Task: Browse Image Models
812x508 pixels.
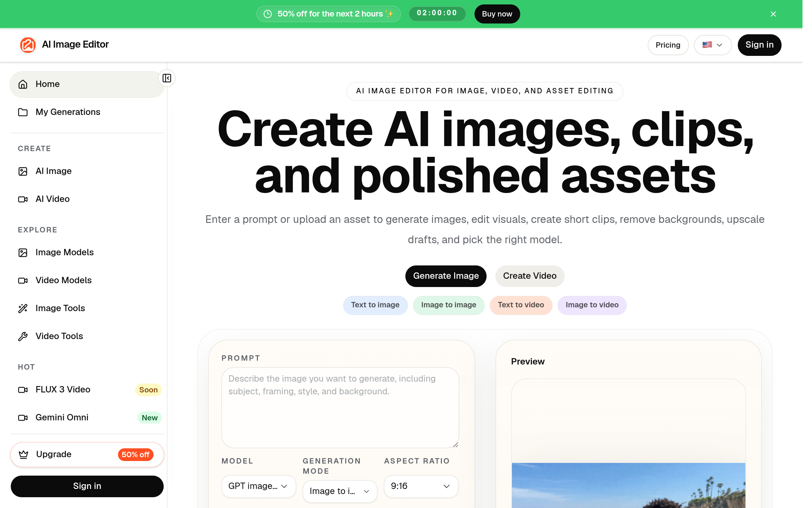Action: click(87, 253)
